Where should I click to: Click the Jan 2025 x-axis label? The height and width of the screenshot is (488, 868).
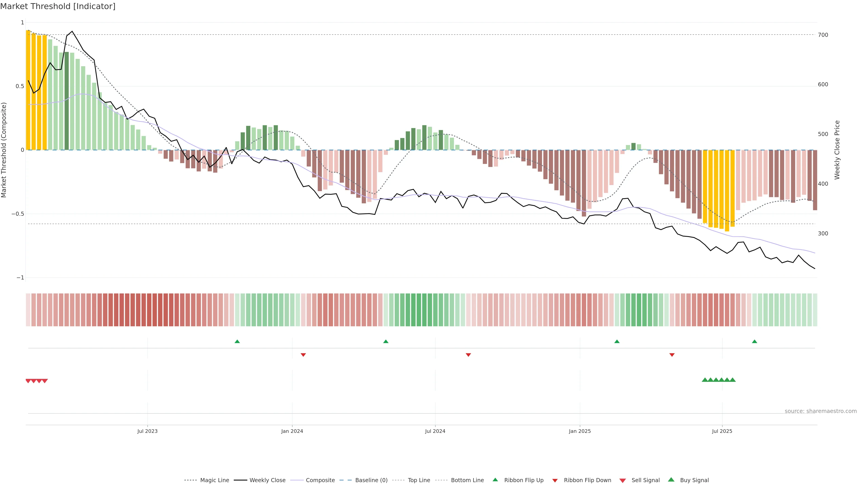(580, 431)
